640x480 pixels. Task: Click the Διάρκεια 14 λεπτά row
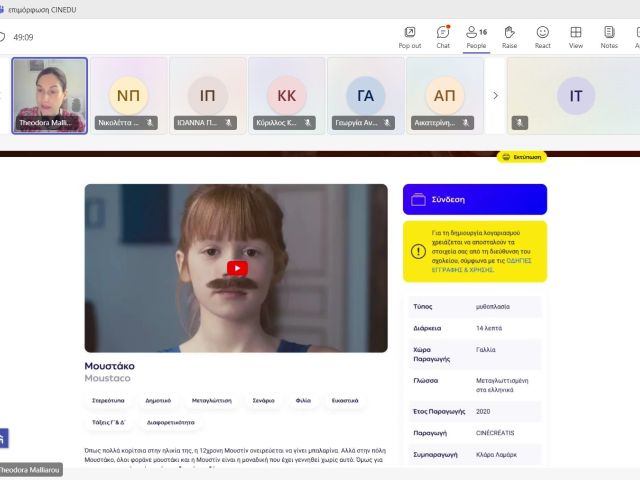(475, 328)
